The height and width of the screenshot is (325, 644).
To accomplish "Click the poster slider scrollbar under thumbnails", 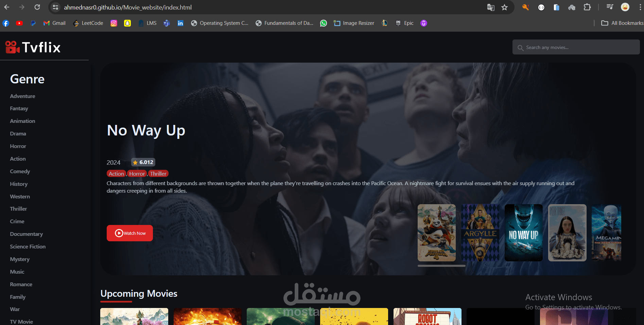I will point(441,266).
